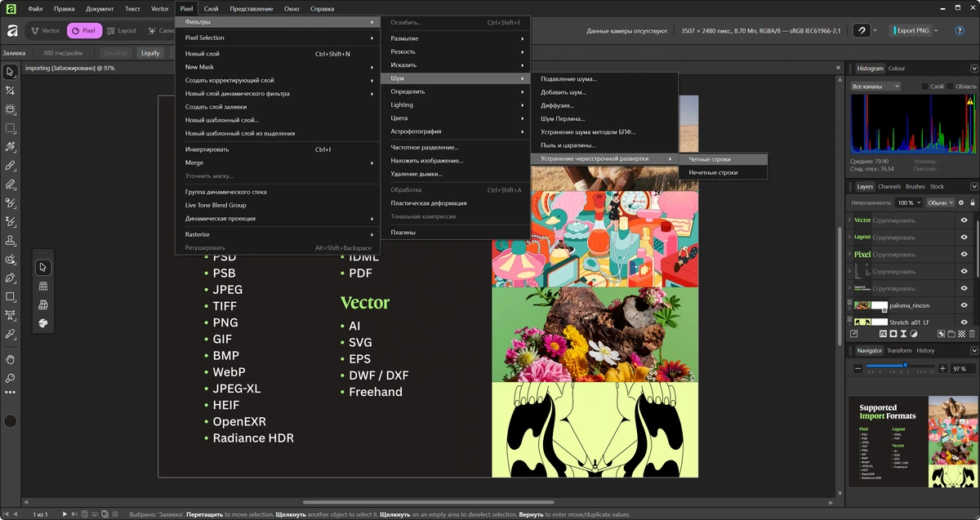Screen dimensions: 980x520
Task: Zoom in with Navigator plus button
Action: click(x=942, y=369)
